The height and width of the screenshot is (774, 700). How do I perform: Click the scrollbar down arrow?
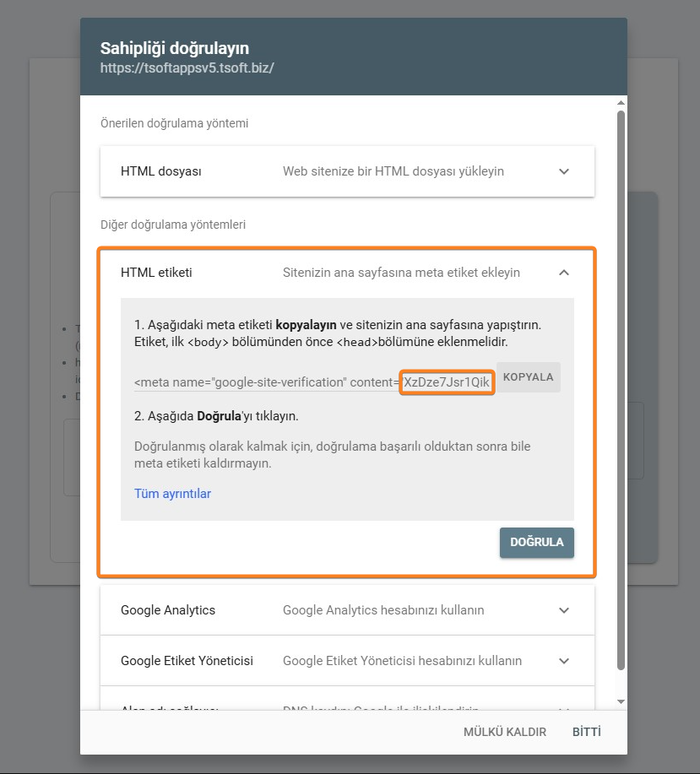(x=621, y=701)
